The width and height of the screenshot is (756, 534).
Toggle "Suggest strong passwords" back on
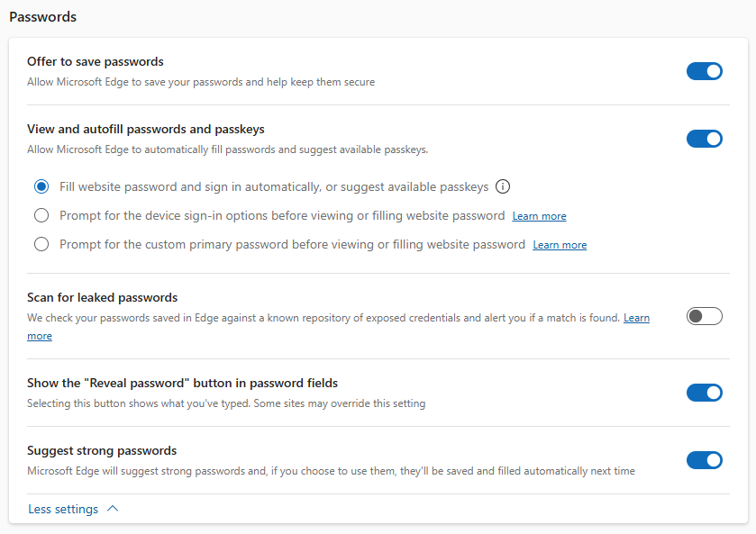(704, 459)
